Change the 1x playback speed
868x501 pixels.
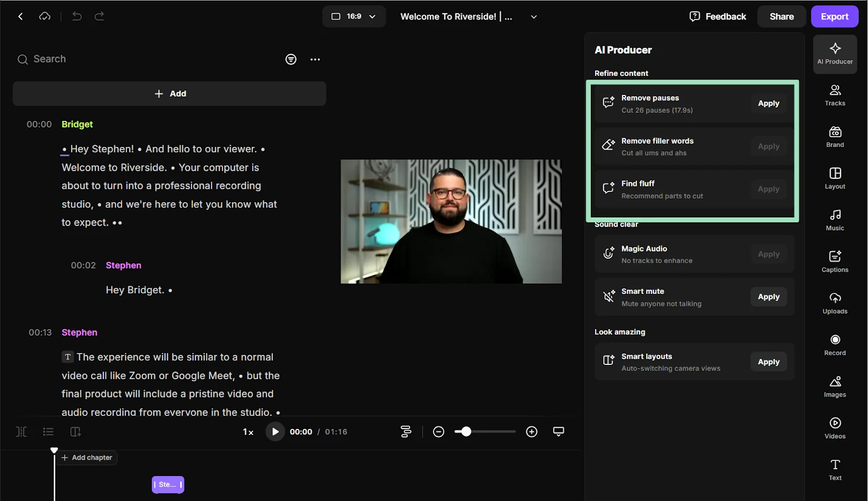[248, 432]
